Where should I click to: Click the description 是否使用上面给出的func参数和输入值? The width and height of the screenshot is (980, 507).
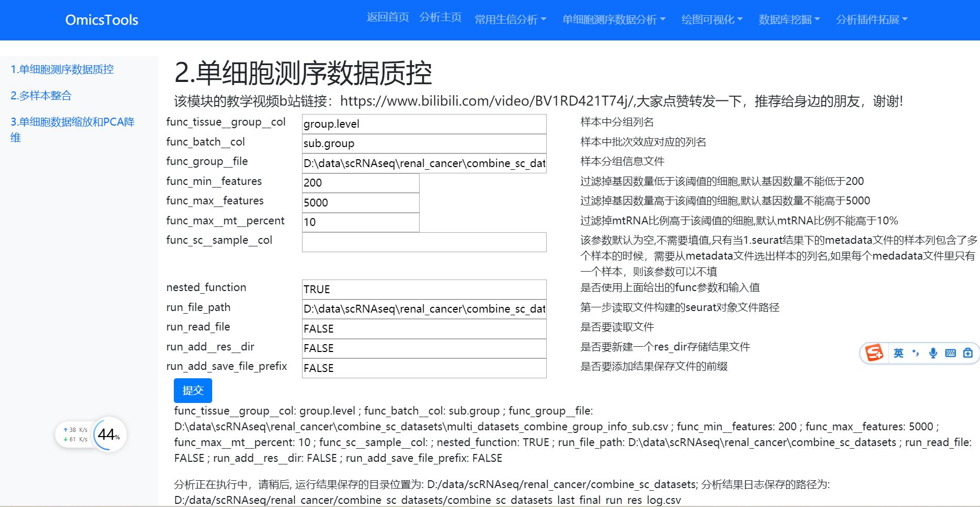[x=670, y=287]
